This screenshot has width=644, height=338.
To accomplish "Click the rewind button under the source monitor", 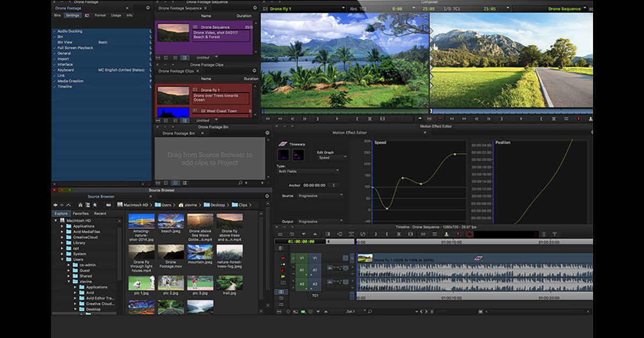I will coord(267,119).
